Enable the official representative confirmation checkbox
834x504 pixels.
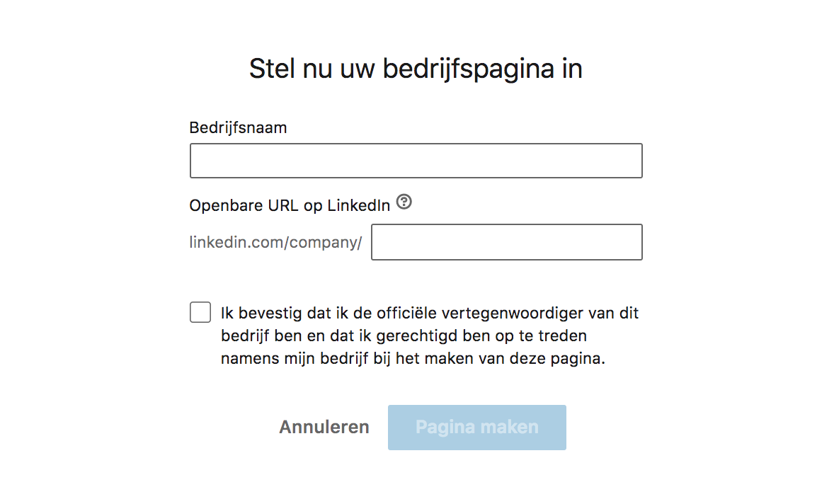point(200,311)
